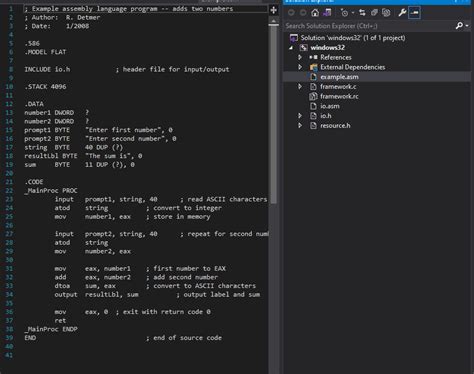
Task: Click the search magnifier icon in Solution Explorer
Action: pos(459,26)
